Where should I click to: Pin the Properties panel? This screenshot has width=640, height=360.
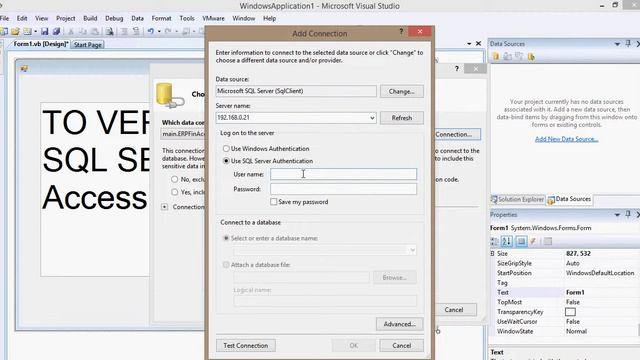click(x=628, y=214)
